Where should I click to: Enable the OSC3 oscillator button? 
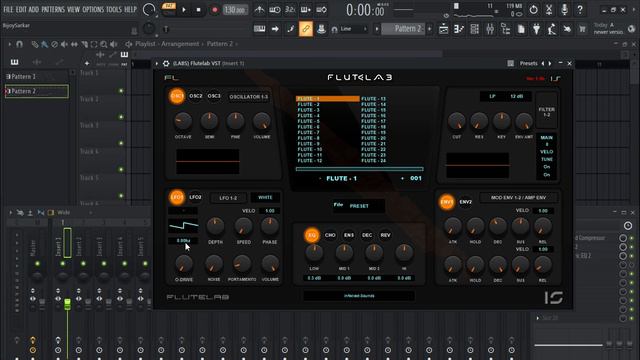(x=214, y=96)
